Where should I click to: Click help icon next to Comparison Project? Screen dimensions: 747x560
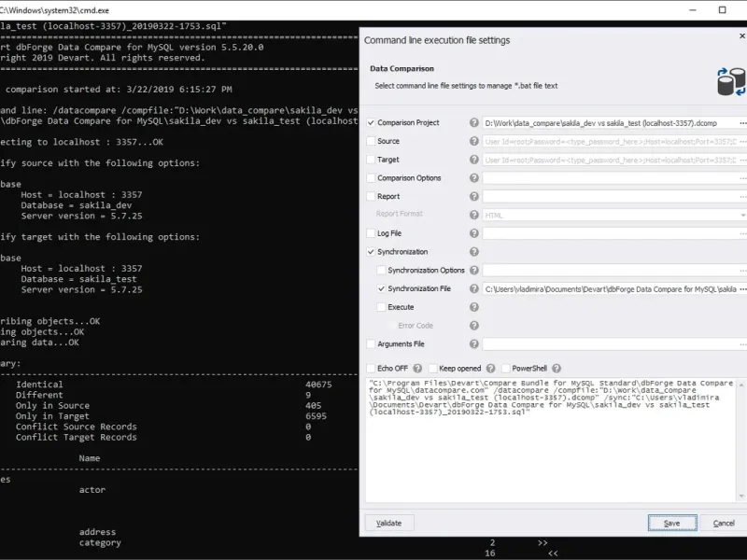click(x=473, y=122)
